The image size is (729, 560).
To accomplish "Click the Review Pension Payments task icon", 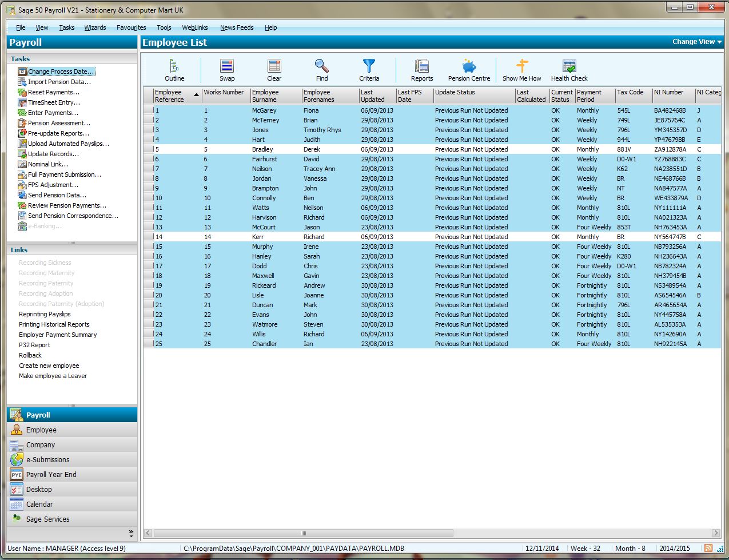I will [x=22, y=205].
